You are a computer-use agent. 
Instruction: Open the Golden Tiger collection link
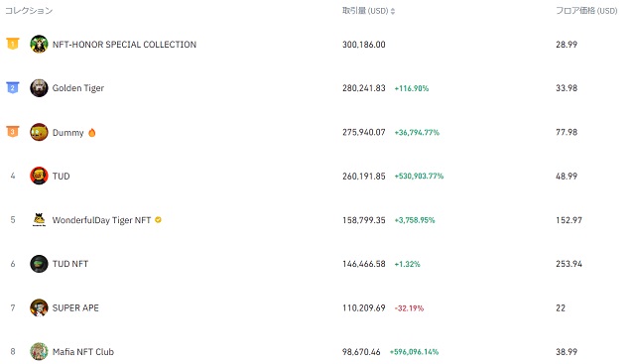coord(78,88)
